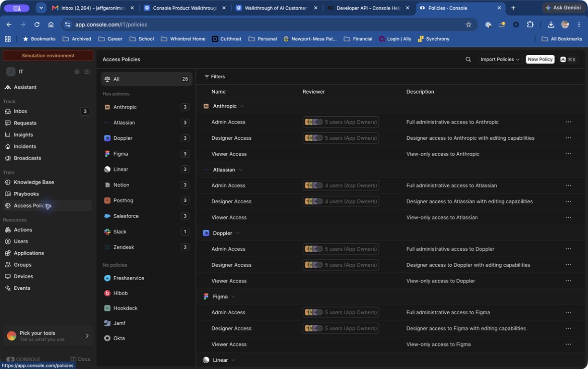Collapse the Anthropic policy group
The image size is (588, 369).
(x=242, y=106)
